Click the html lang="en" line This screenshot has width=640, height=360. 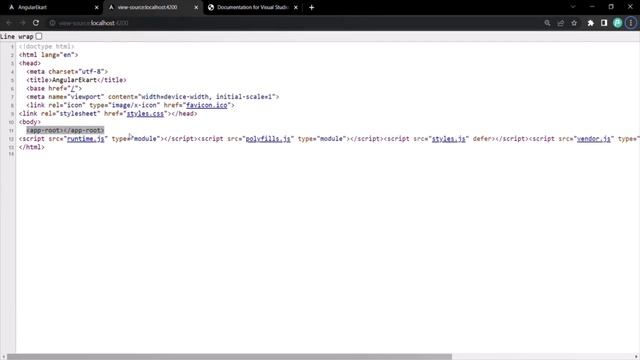point(48,55)
